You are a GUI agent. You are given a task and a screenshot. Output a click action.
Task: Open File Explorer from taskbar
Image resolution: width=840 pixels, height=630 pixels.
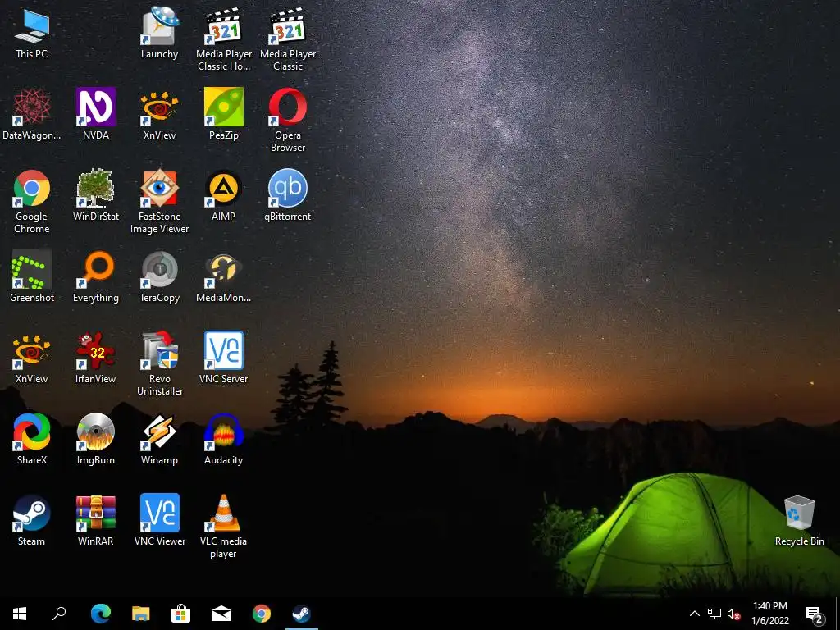(x=140, y=614)
